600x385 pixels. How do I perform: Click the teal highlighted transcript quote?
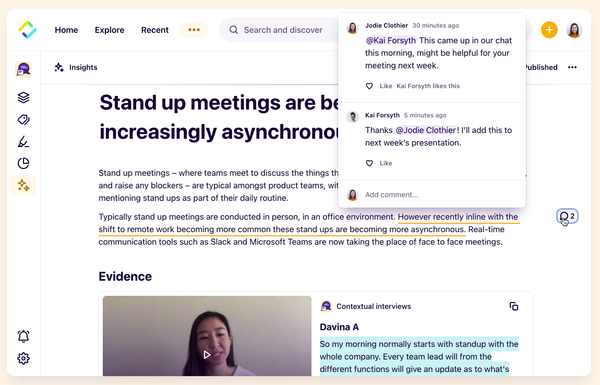click(419, 356)
